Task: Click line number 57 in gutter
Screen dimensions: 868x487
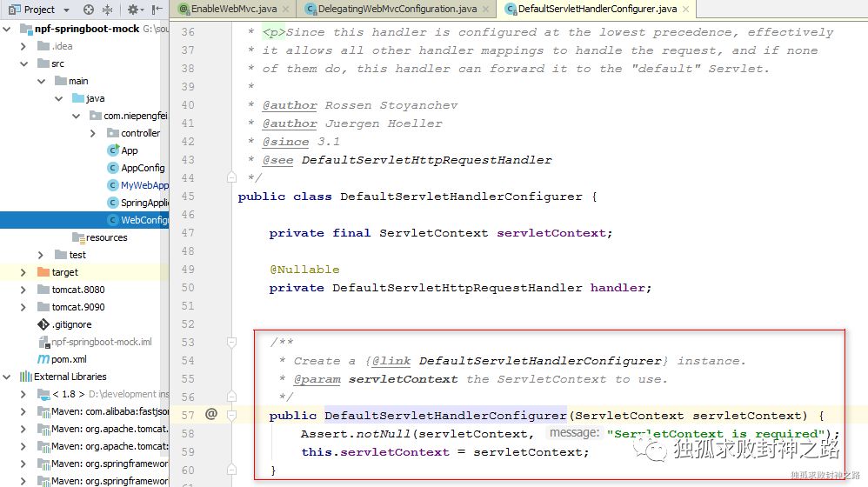Action: (x=188, y=415)
